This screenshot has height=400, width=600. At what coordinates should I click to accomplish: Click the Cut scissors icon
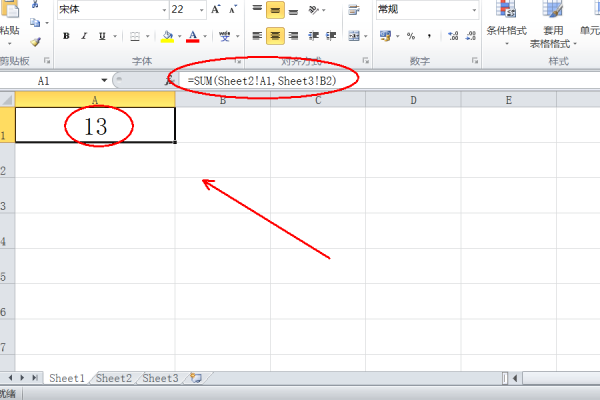[x=35, y=5]
